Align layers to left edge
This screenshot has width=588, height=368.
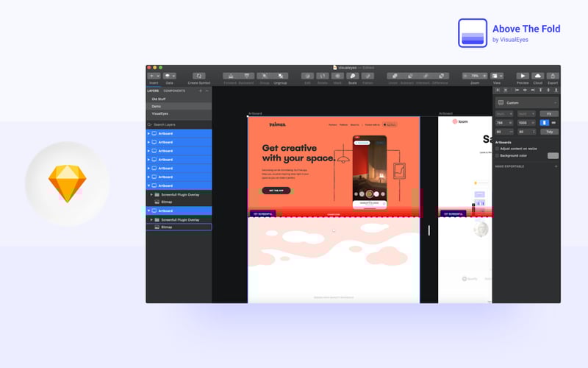517,90
